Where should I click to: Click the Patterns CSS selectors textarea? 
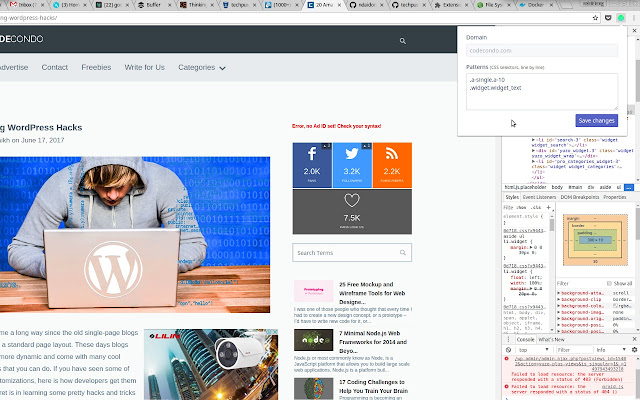coord(542,91)
